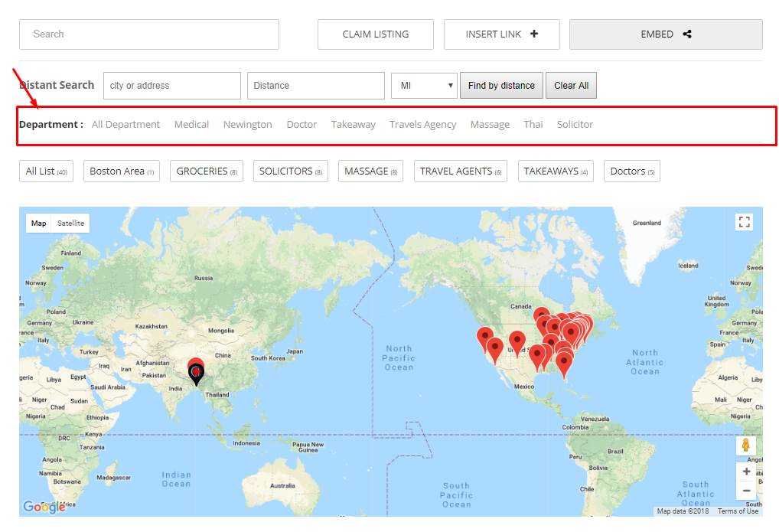
Task: Show the SOLICITORS category
Action: (291, 171)
